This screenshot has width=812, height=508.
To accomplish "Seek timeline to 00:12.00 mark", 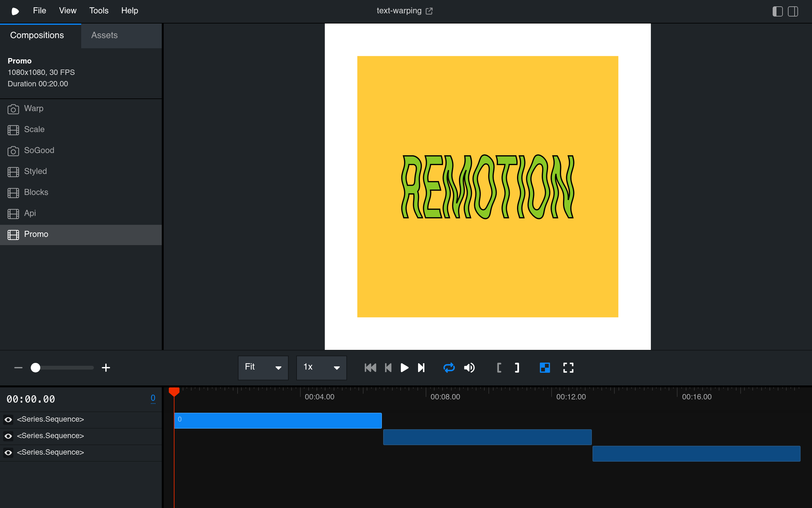I will [571, 397].
